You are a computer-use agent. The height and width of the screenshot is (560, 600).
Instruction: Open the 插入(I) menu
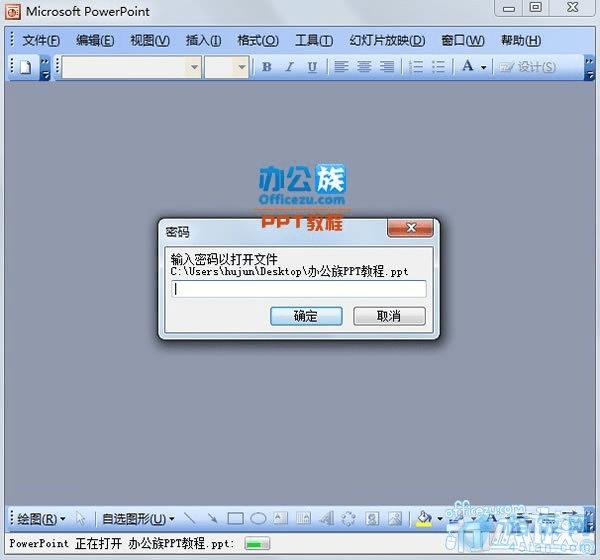click(x=203, y=40)
